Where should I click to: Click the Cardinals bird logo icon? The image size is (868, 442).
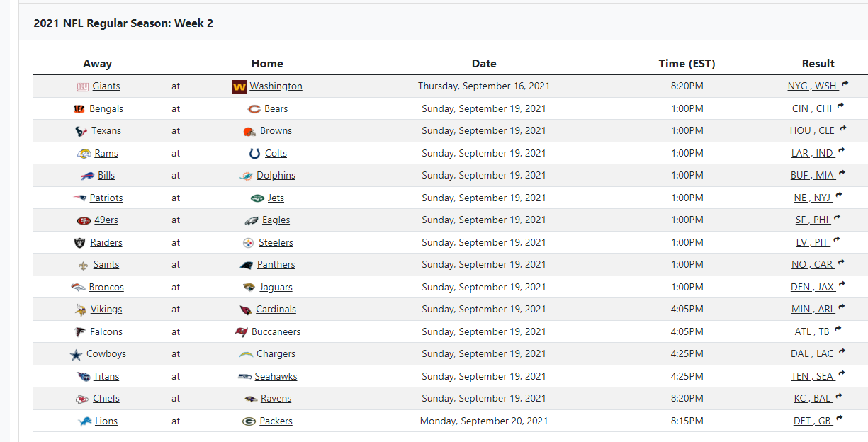[245, 310]
